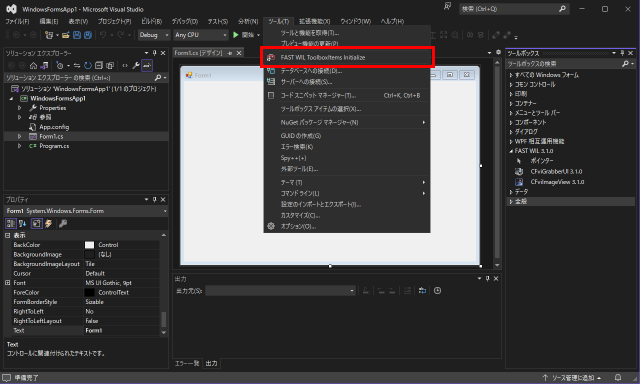The image size is (640, 384).
Task: Toggle Categorized view in Properties panel
Action: point(11,224)
